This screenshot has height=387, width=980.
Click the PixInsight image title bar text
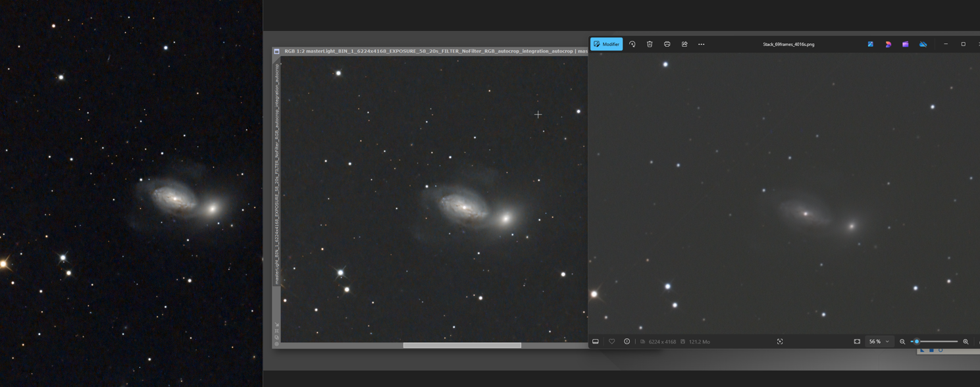(x=436, y=51)
